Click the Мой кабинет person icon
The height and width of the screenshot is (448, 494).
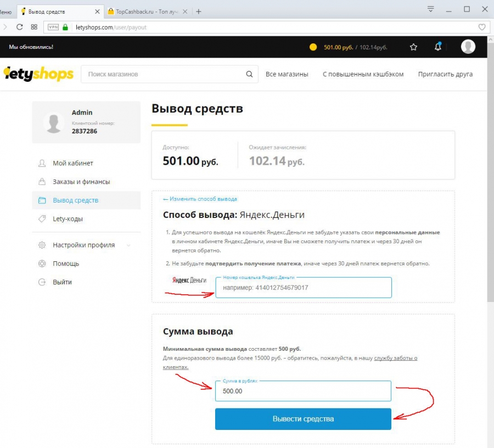(x=42, y=163)
